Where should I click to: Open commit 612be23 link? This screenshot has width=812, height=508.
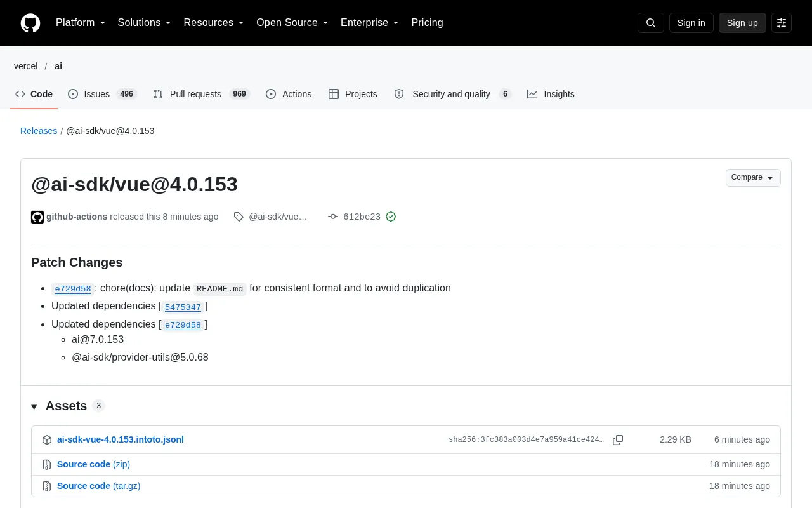[362, 217]
